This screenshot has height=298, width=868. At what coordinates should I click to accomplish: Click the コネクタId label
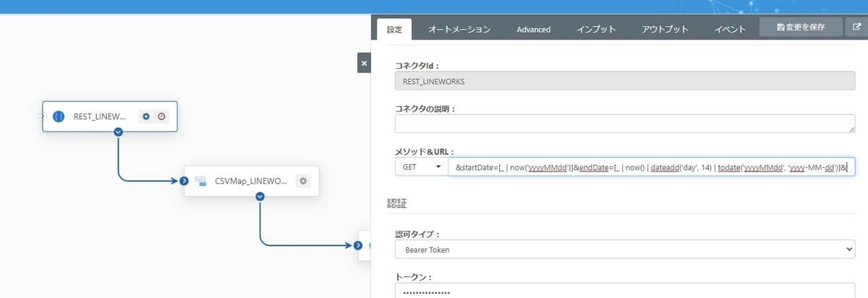click(x=417, y=65)
